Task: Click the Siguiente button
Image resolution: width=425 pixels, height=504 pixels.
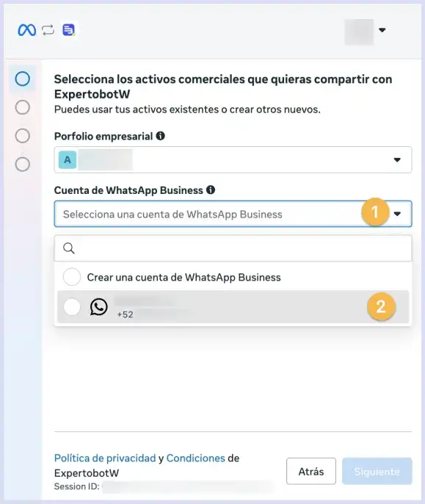Action: [377, 471]
